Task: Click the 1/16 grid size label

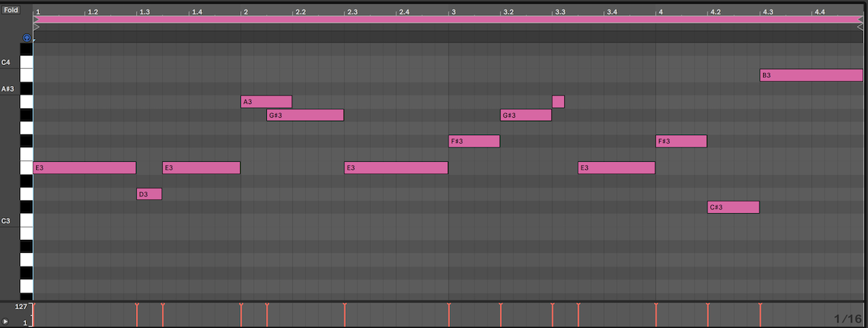Action: point(847,319)
